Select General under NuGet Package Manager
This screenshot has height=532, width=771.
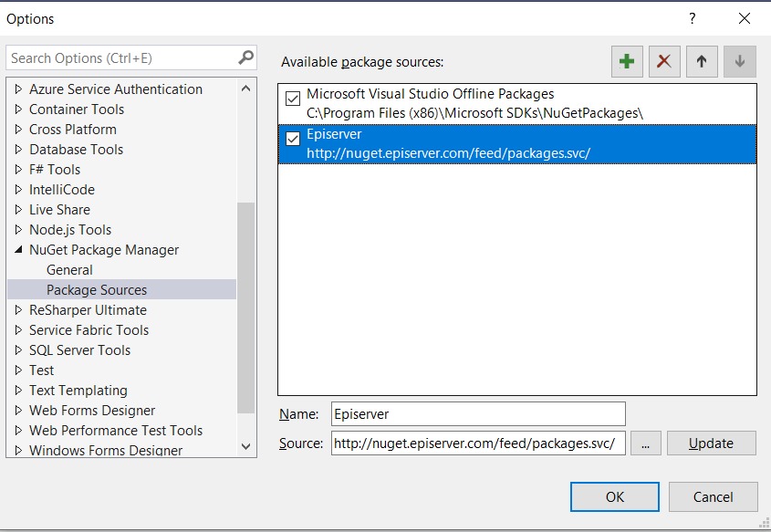click(x=69, y=270)
